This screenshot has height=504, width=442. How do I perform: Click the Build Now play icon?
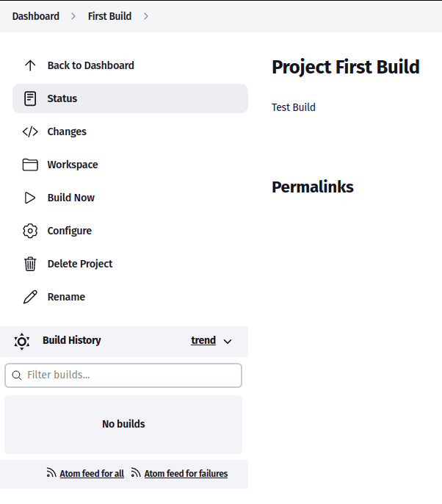[30, 198]
